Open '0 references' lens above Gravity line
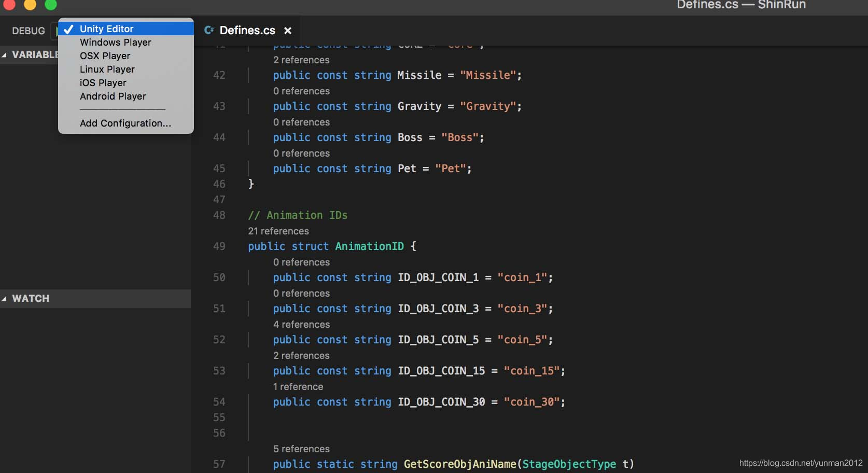The image size is (868, 473). click(301, 91)
